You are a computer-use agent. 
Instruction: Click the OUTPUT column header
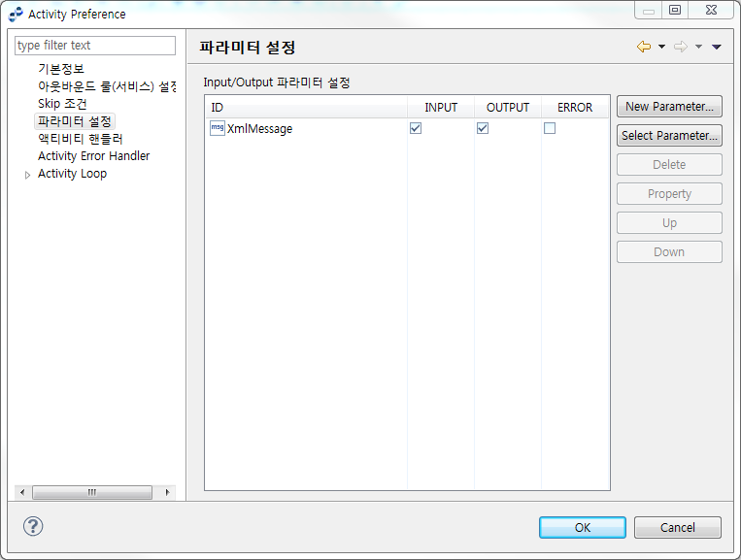pyautogui.click(x=508, y=107)
